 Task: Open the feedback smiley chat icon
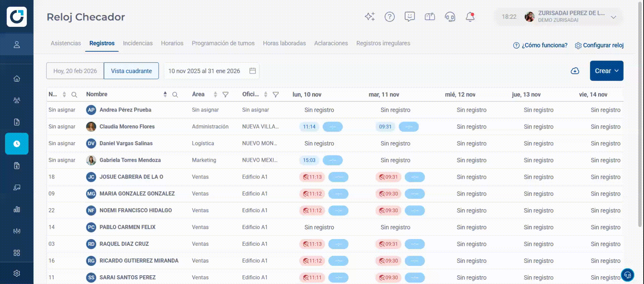410,17
